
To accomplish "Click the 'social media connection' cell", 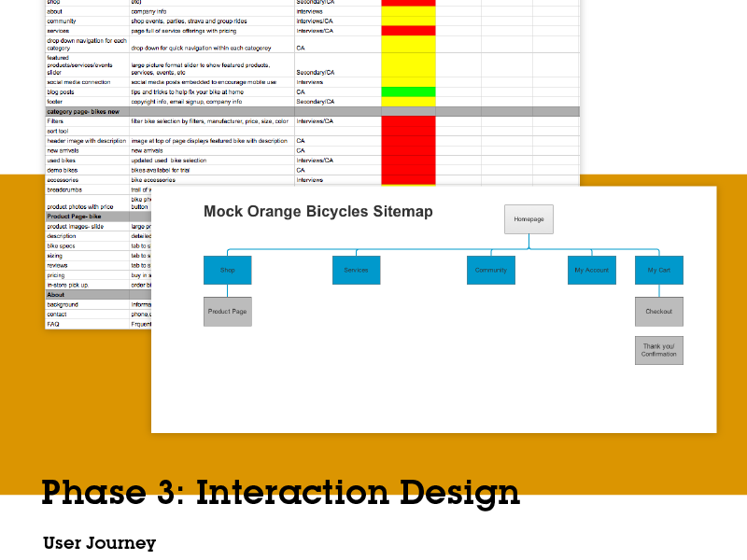I will click(x=87, y=82).
